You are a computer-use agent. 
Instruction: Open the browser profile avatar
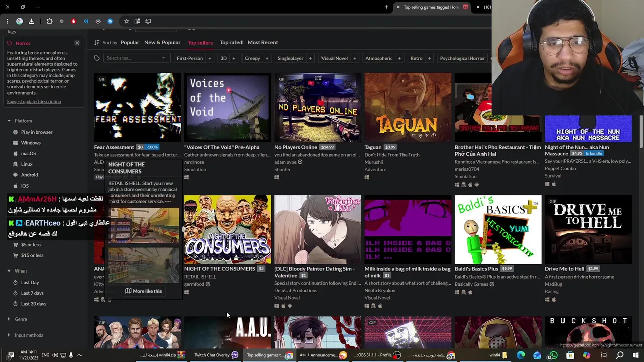click(x=19, y=21)
